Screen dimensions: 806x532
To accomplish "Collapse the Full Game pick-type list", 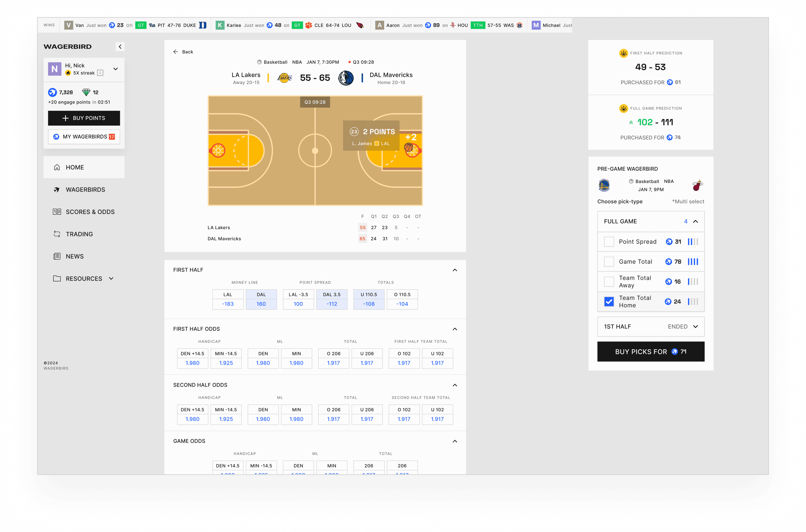I will click(695, 221).
